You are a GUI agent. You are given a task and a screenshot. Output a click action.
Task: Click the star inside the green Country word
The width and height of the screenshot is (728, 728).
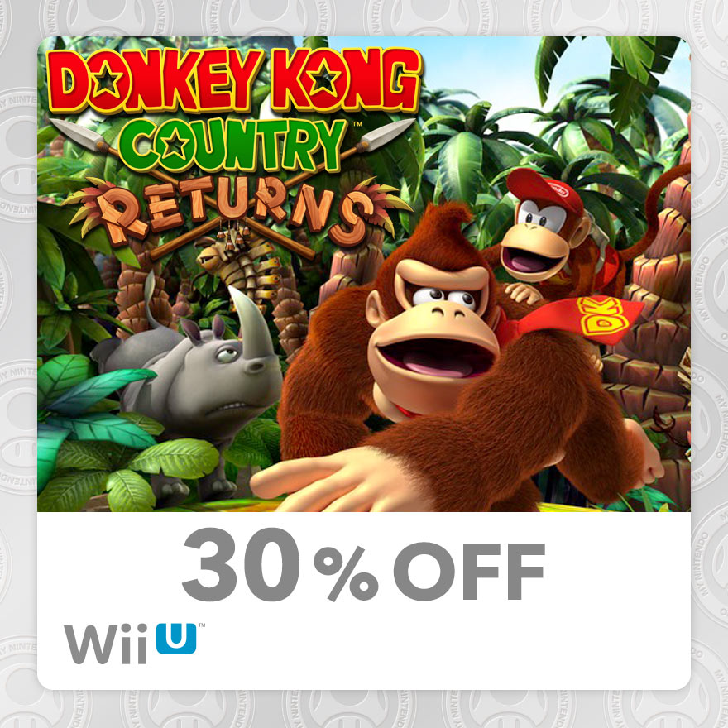point(175,145)
